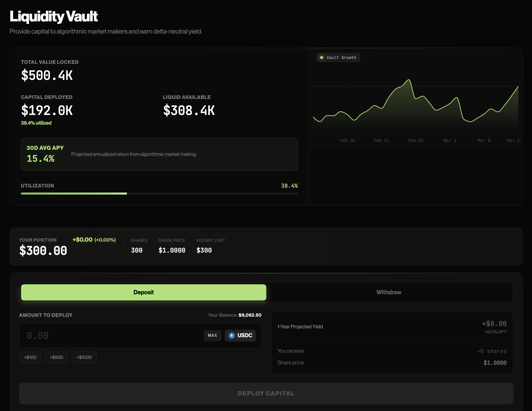Click the Share price value $1.0000
This screenshot has width=532, height=411.
(495, 362)
